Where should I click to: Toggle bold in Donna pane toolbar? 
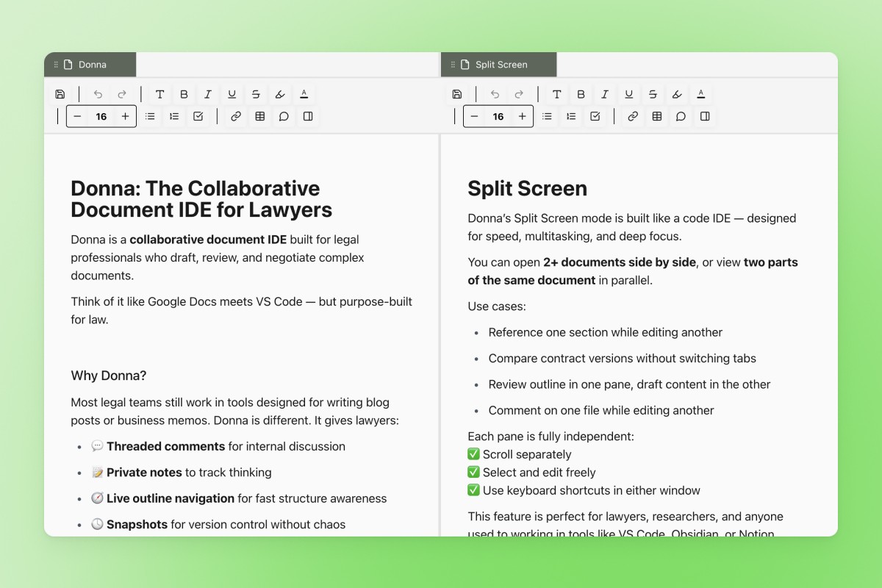(x=184, y=94)
